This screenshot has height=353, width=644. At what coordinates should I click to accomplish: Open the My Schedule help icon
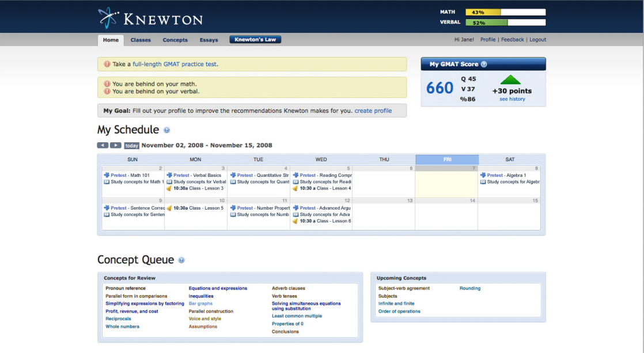tap(166, 130)
